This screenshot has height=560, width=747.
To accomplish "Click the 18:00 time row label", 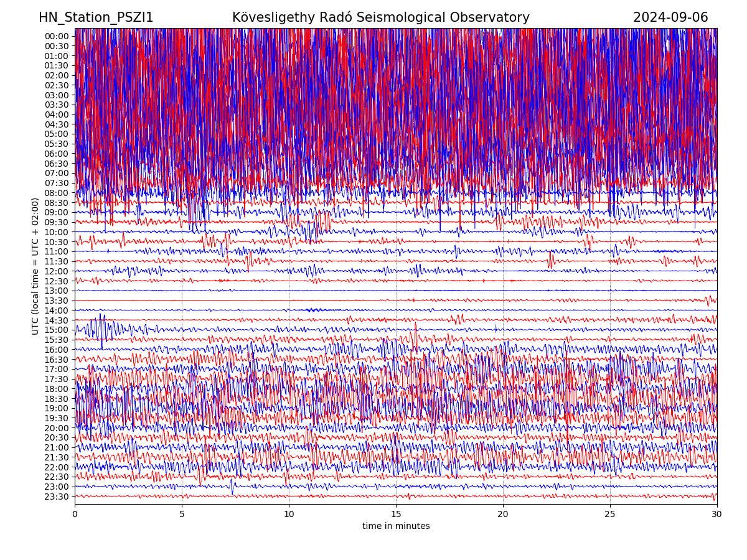I will click(57, 389).
